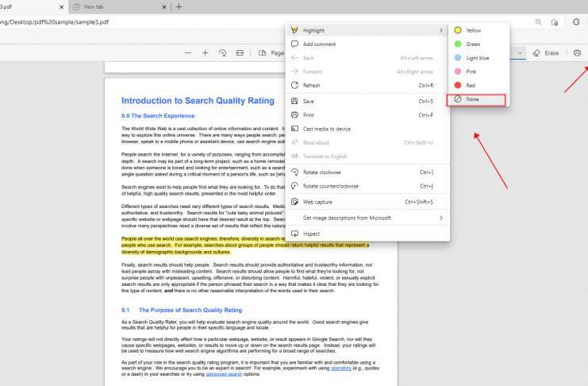Image resolution: width=588 pixels, height=386 pixels.
Task: Close the sample3.pdf browser tab
Action: point(62,7)
